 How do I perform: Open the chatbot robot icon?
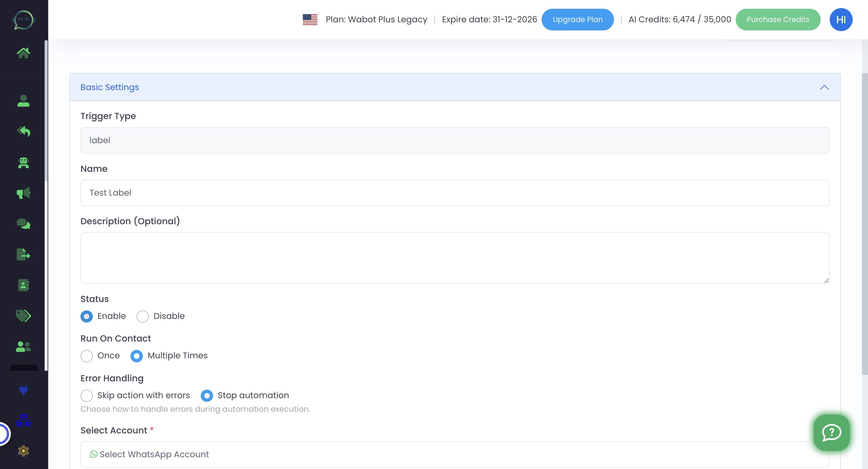tap(23, 163)
